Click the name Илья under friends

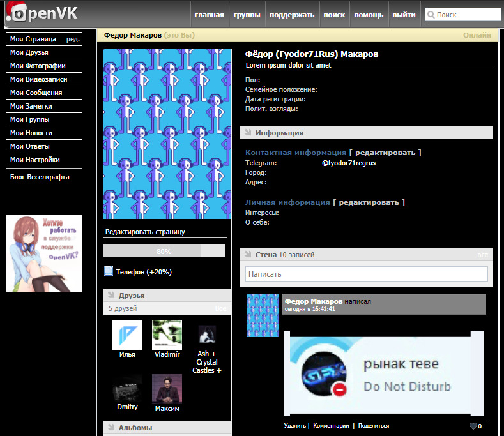pyautogui.click(x=127, y=354)
